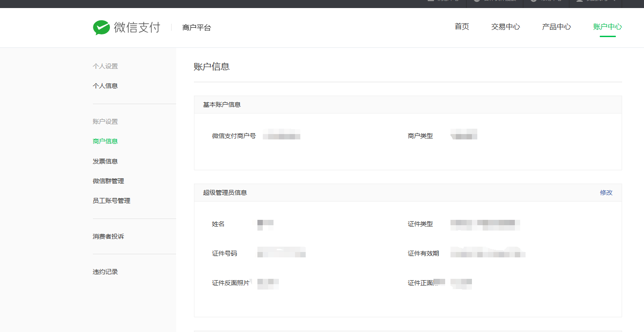View 违约记录 in the sidebar
644x332 pixels.
(x=105, y=272)
